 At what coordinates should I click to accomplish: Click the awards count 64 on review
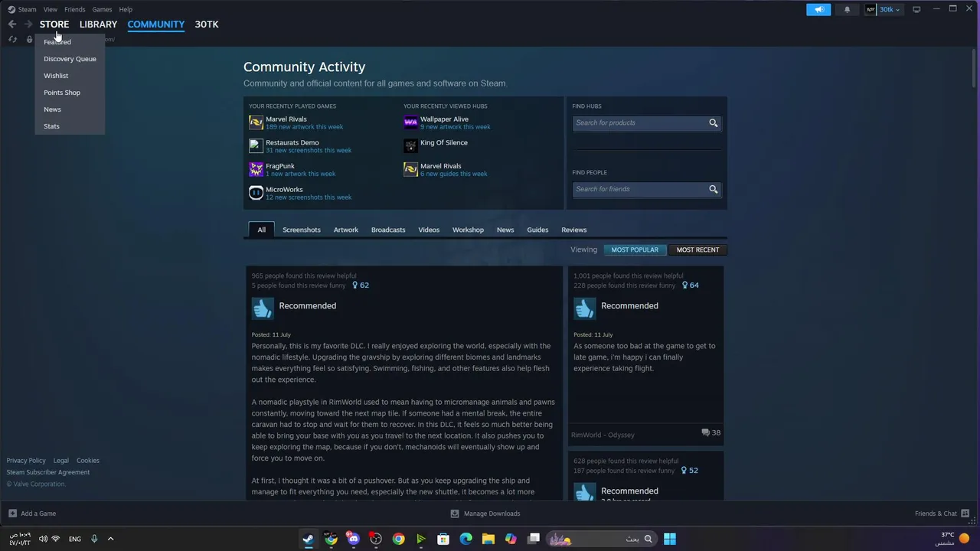click(x=690, y=285)
